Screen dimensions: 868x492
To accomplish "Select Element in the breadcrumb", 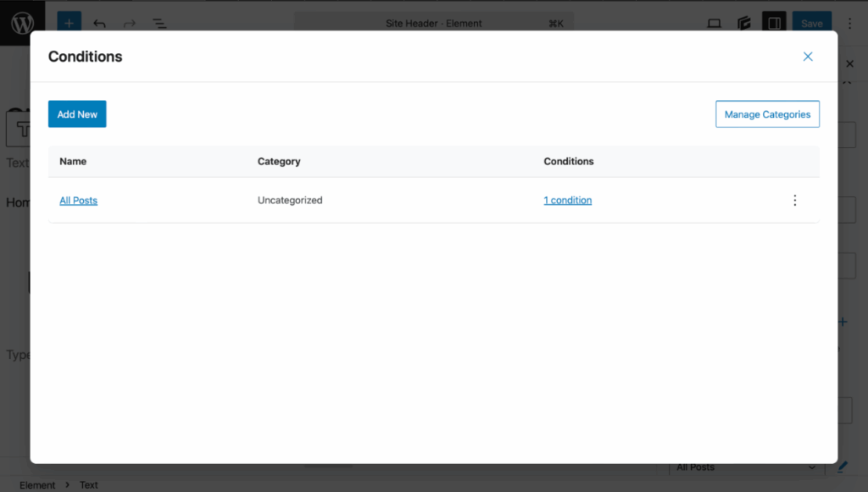I will point(37,485).
